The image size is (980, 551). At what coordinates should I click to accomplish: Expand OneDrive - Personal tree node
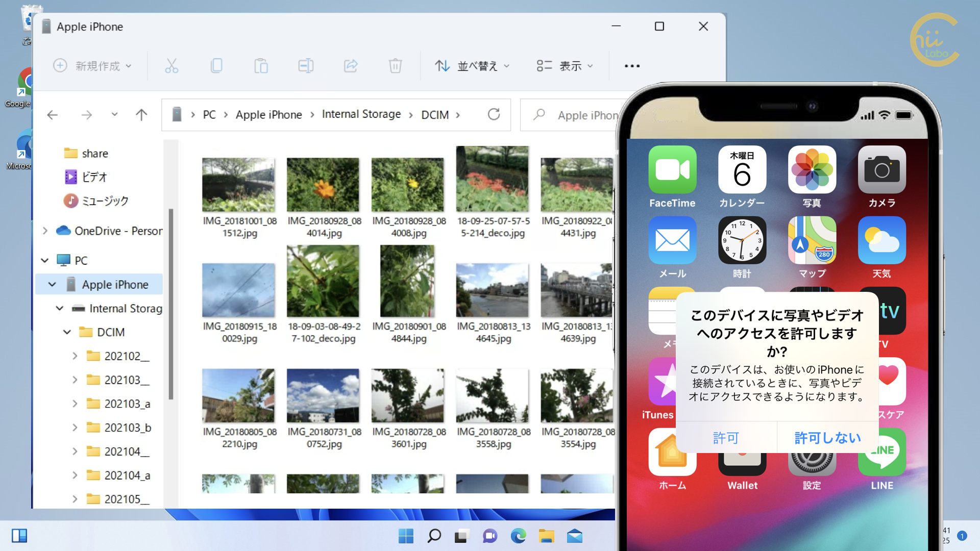click(x=45, y=231)
